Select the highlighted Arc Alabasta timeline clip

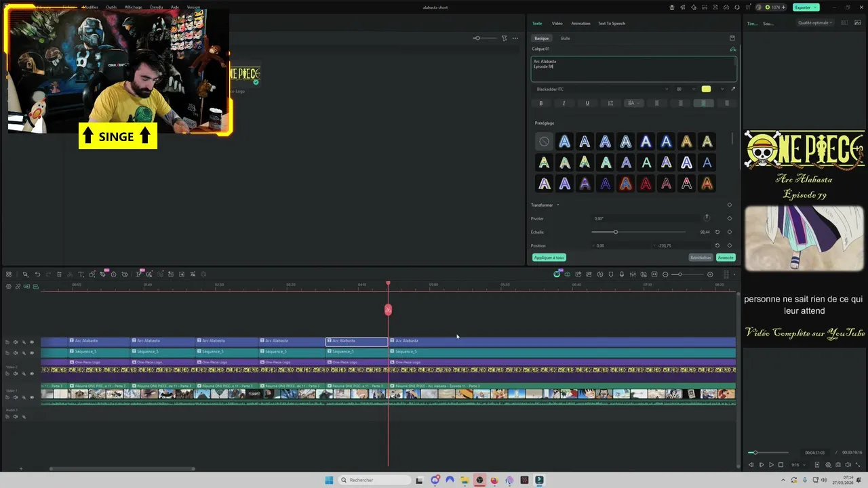pyautogui.click(x=357, y=341)
